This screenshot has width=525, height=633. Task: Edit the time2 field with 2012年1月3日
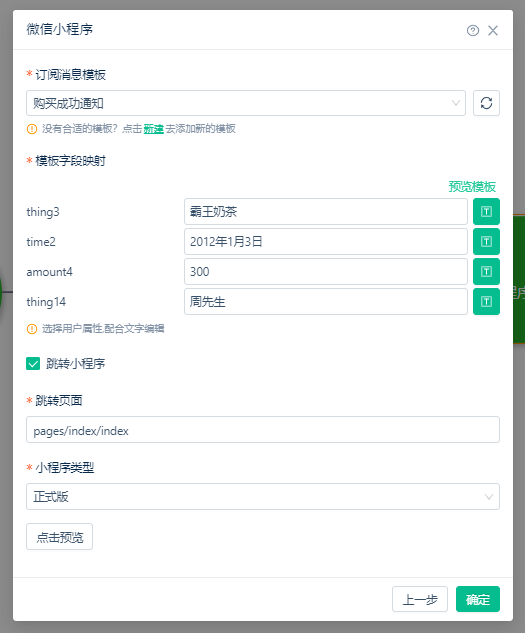tap(326, 241)
